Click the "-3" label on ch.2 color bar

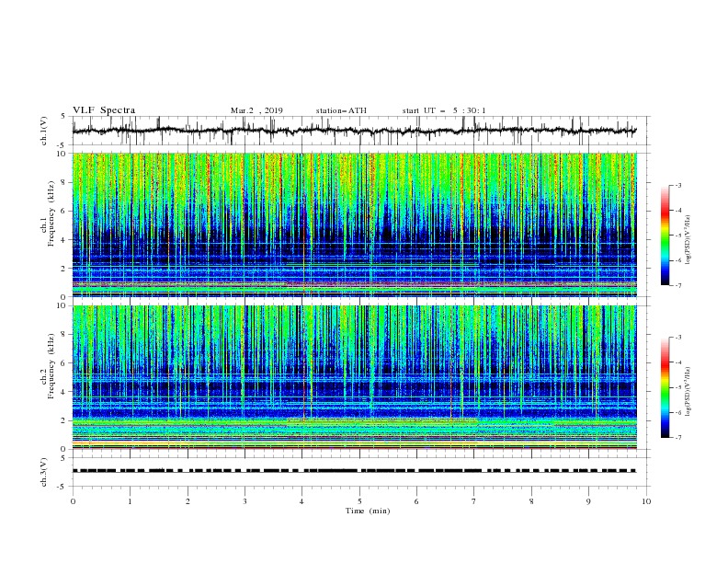coord(677,338)
